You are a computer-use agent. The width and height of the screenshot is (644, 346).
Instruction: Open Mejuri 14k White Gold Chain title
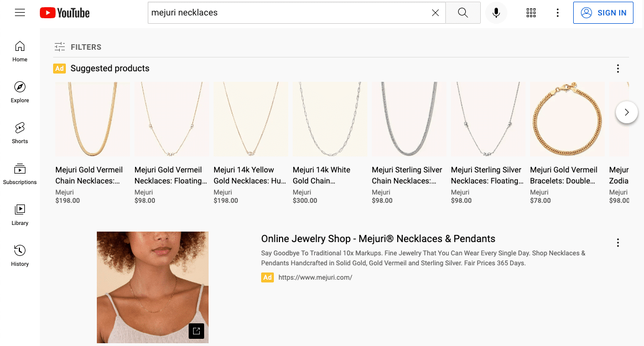tap(321, 175)
